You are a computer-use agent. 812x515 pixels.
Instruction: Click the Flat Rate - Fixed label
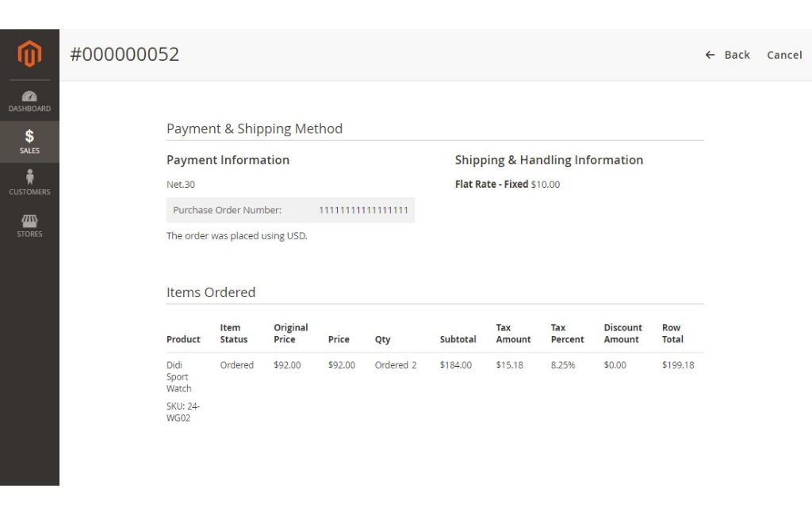(x=492, y=185)
